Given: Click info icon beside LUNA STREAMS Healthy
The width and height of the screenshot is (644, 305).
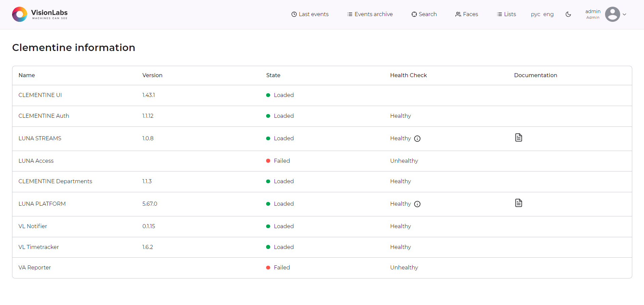Looking at the screenshot, I should click(417, 139).
